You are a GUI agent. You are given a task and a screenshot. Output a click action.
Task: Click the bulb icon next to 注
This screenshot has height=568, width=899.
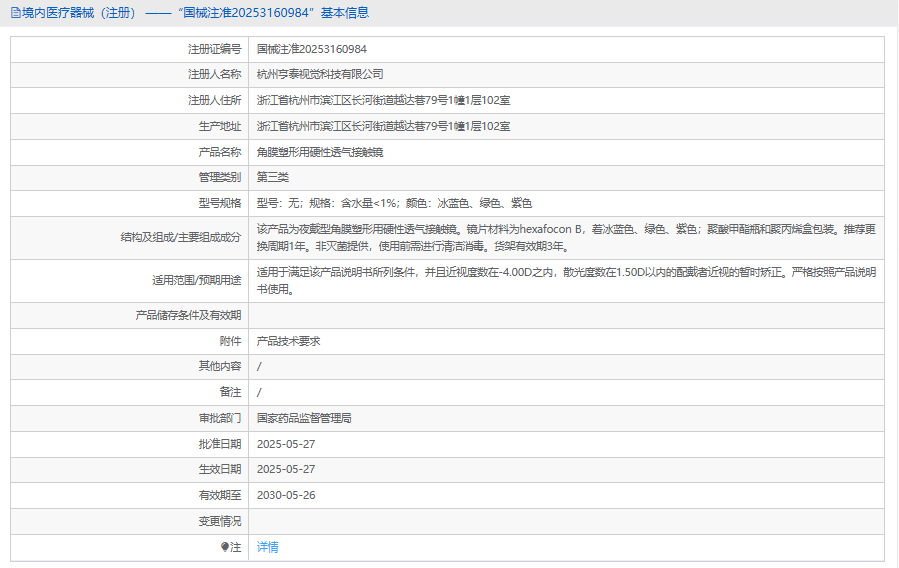225,547
